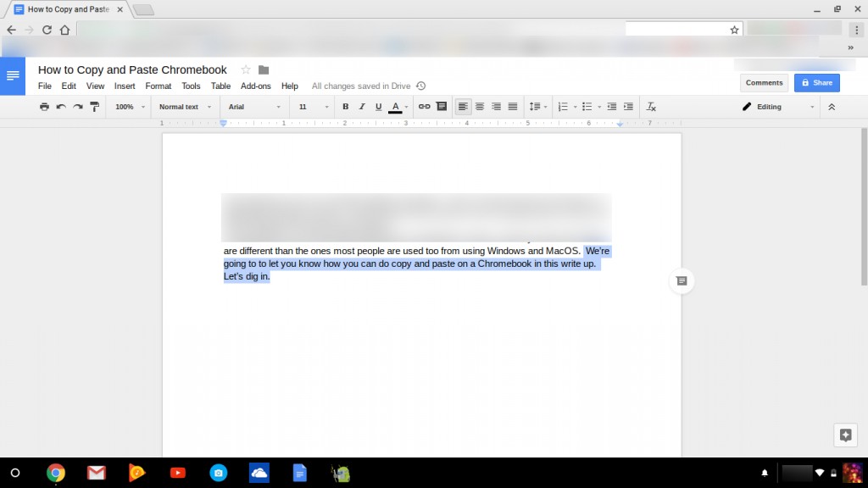
Task: Open bulleted list style options arrow
Action: pos(599,107)
